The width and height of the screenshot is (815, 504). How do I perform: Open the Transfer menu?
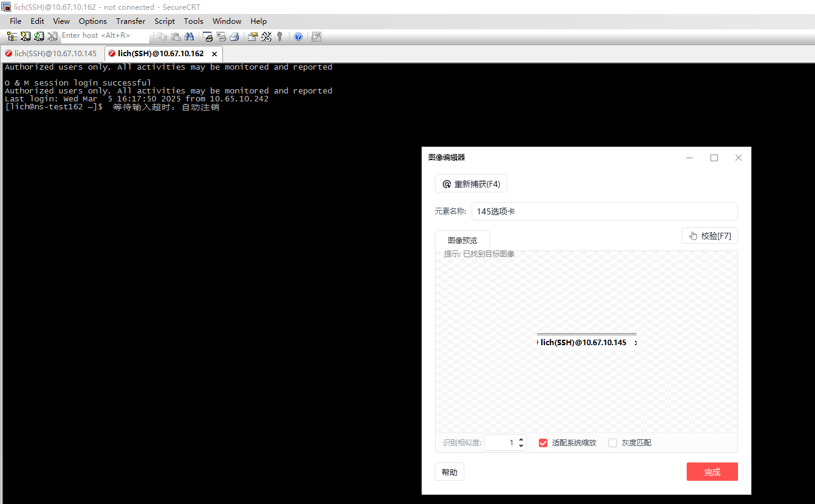[131, 21]
